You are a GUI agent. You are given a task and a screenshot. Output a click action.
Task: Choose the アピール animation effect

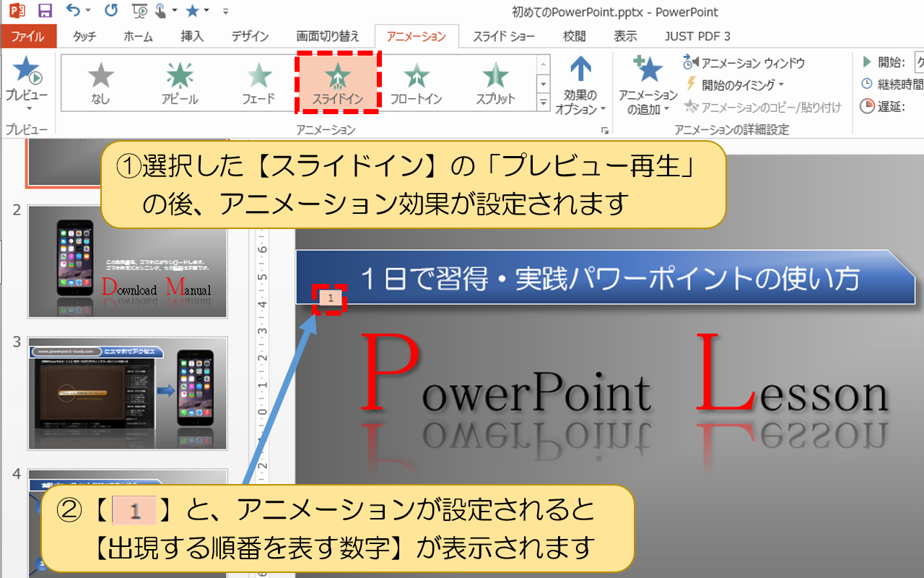point(180,82)
